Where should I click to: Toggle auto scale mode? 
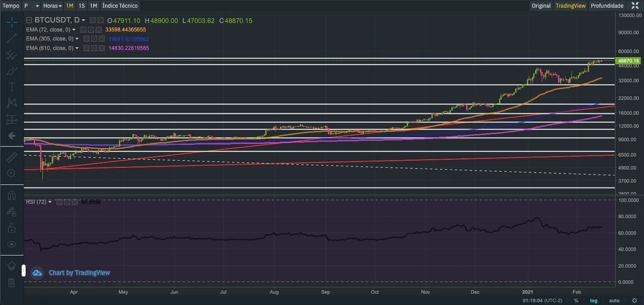(x=614, y=300)
